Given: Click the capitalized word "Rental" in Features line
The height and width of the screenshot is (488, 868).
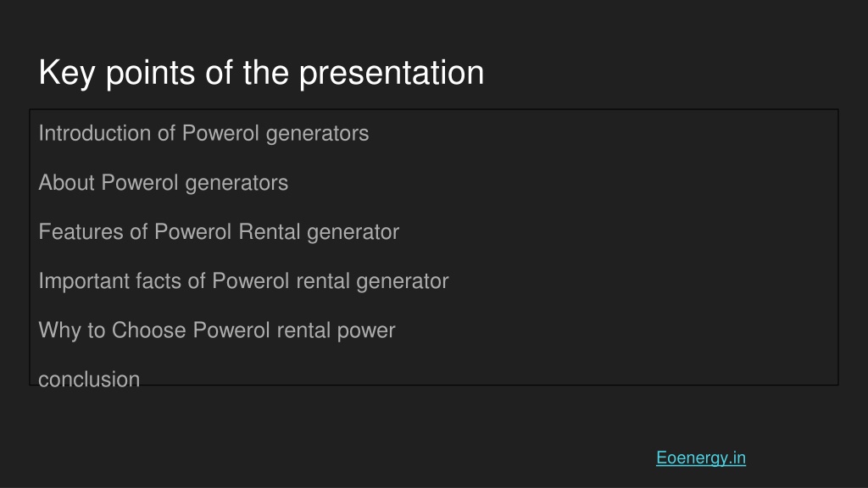Looking at the screenshot, I should point(269,232).
